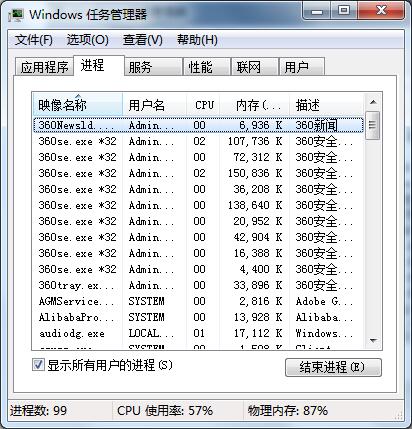The height and width of the screenshot is (429, 412).
Task: Minimize the Task Manager window
Action: pyautogui.click(x=317, y=11)
